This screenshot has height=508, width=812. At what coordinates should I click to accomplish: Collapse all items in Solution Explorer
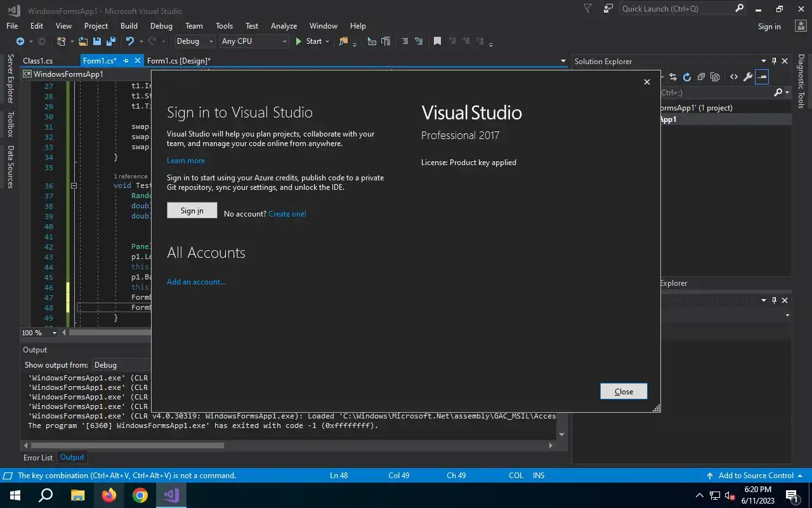click(701, 77)
